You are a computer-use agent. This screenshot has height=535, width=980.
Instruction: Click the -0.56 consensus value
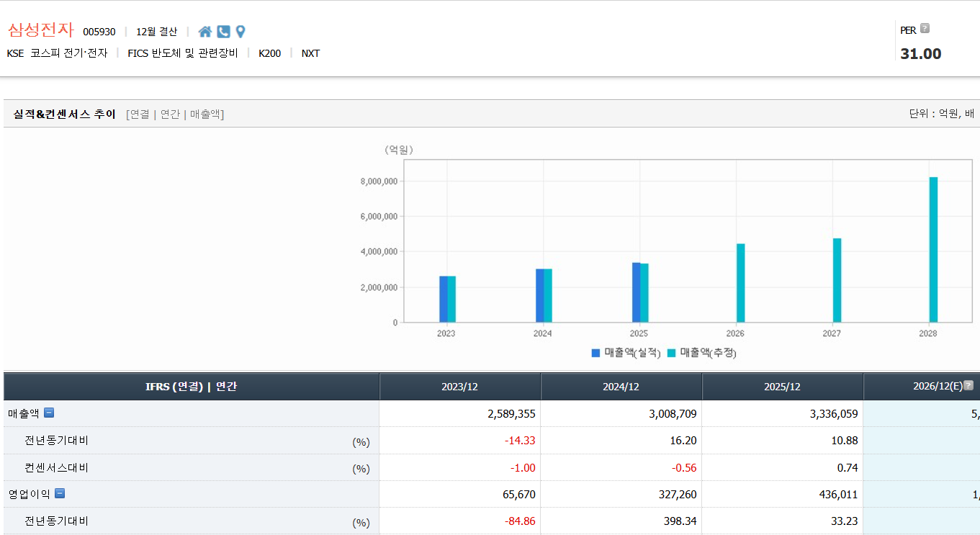click(x=684, y=468)
